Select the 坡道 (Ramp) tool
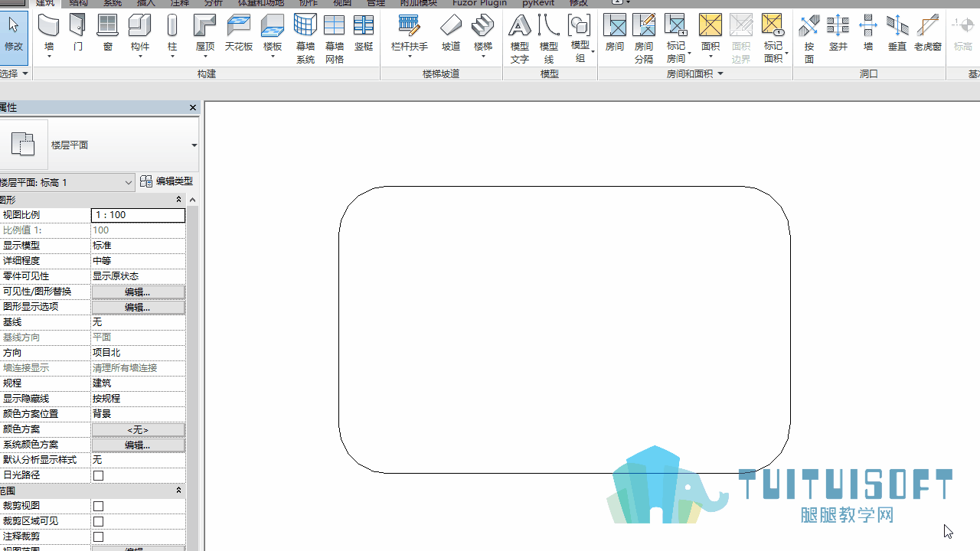980x551 pixels. click(x=451, y=34)
